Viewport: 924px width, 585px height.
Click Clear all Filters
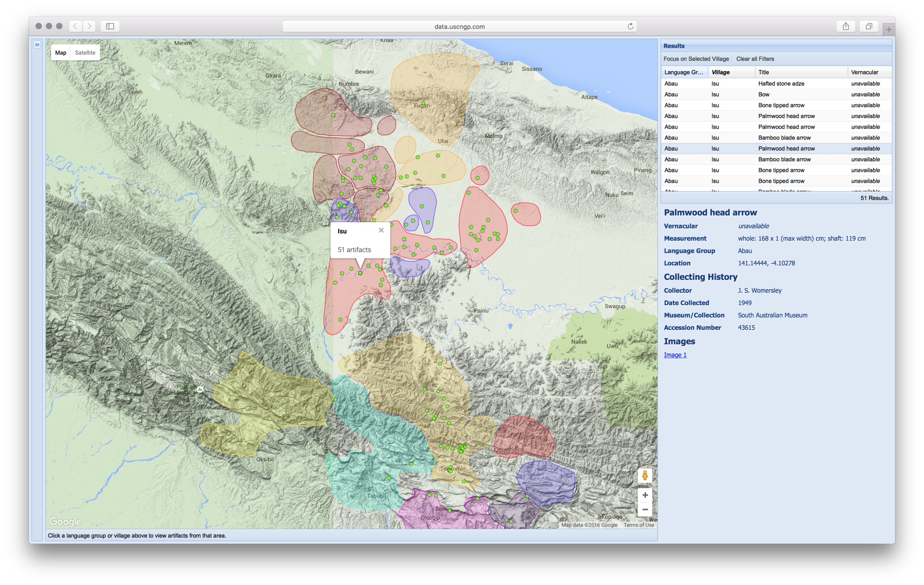755,59
